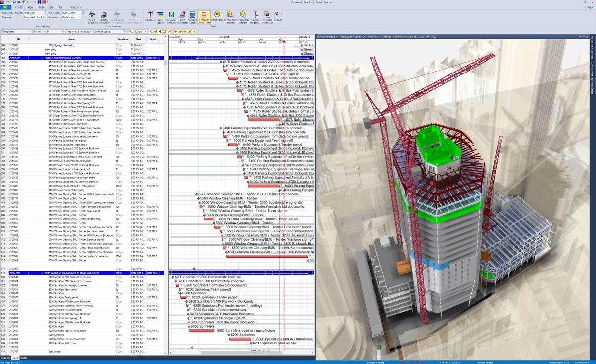Switch to the Rules bottom tab
The height and width of the screenshot is (364, 596).
pos(24,357)
